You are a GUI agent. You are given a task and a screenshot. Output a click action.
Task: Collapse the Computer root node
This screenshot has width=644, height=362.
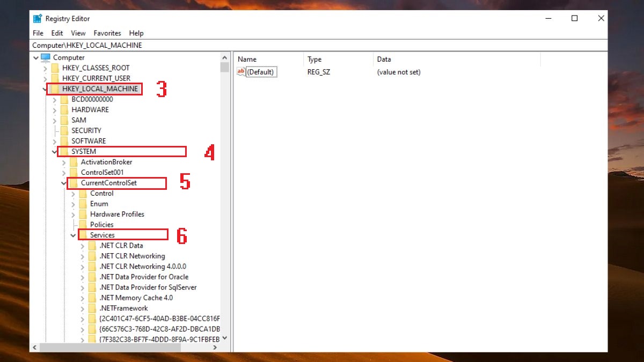[36, 57]
